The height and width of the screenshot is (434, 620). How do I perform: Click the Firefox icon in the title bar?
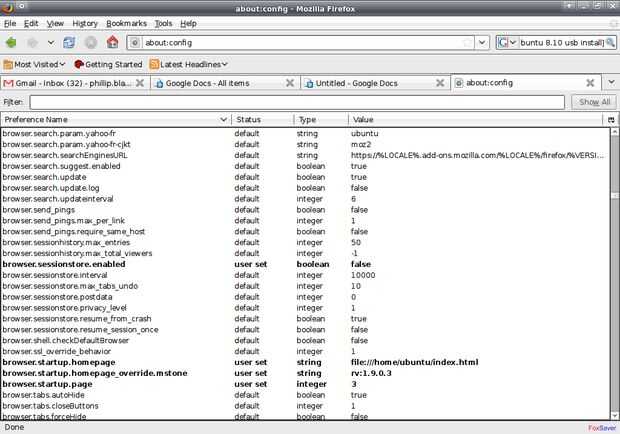(x=6, y=7)
